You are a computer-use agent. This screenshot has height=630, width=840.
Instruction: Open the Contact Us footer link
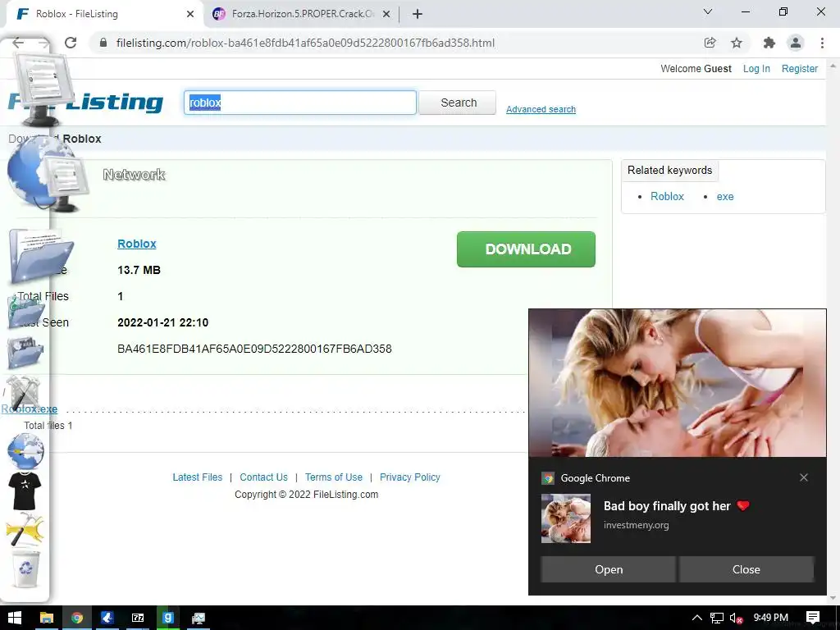(263, 477)
